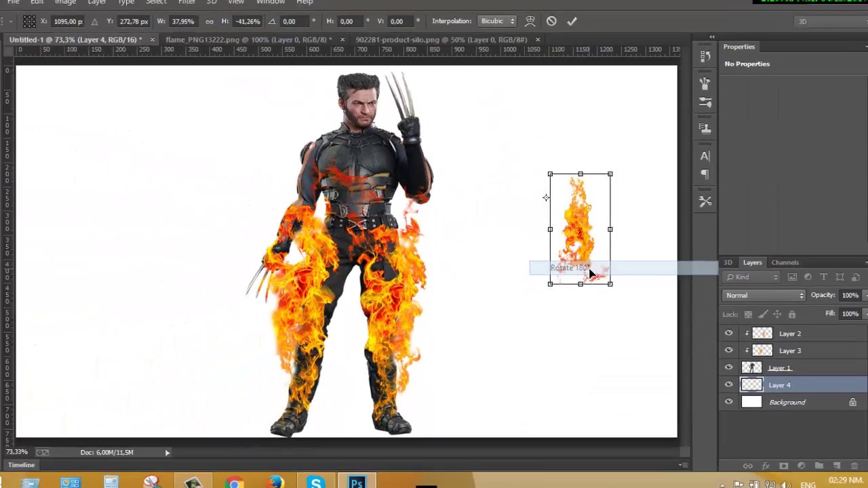Close the Untitled-1 document tab
Viewport: 868px width, 488px height.
click(x=152, y=39)
